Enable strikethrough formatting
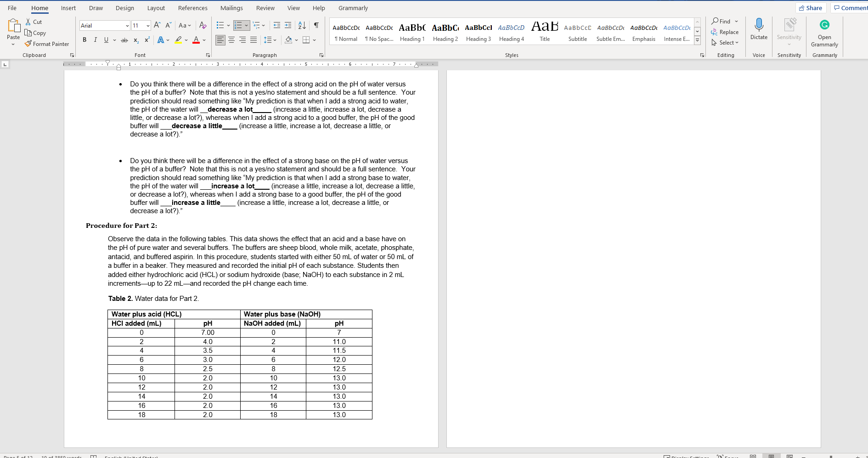Viewport: 868px width, 458px height. 124,40
